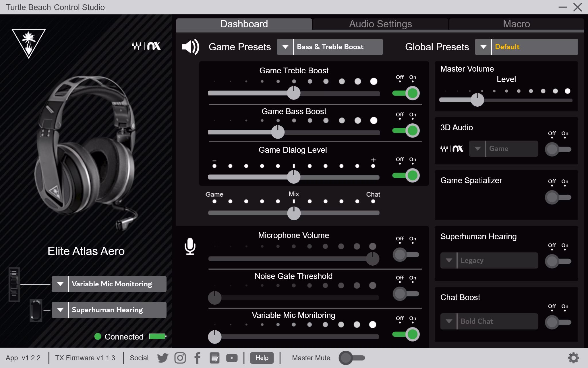The image size is (588, 368).
Task: Click the Waves Nx logo in the left panel
Action: point(146,46)
